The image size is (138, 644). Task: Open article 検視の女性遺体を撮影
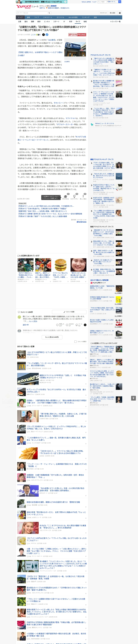pos(53,502)
